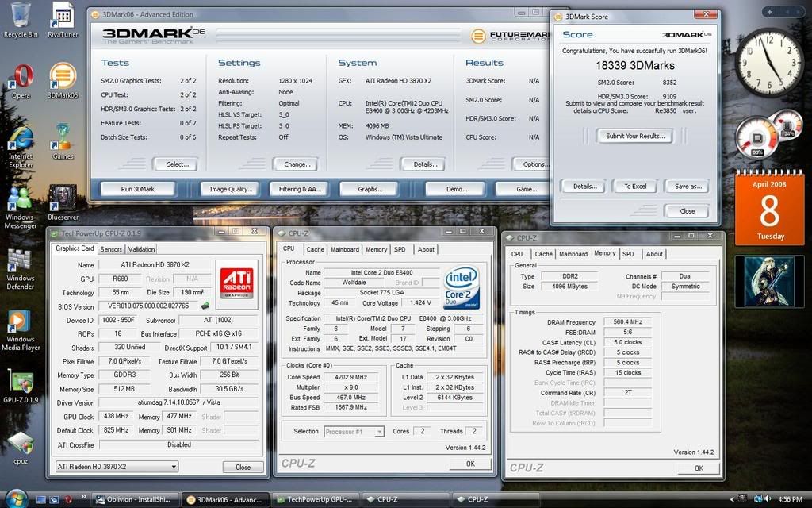
Task: Open the Mainboard tab in the CPU-Z processor window
Action: (x=345, y=249)
